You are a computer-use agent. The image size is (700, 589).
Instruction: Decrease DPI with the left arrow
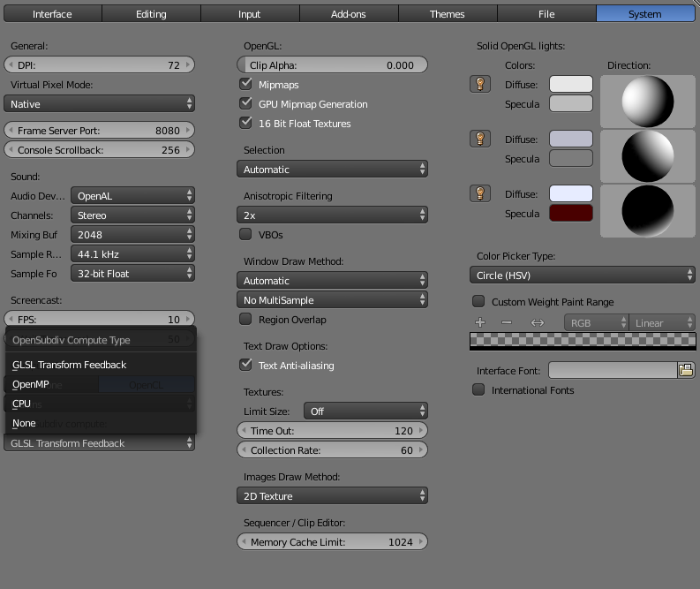coord(11,64)
